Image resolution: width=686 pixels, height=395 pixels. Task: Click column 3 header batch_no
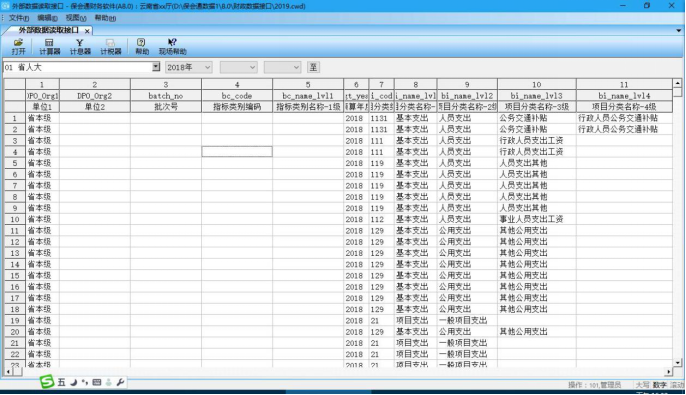[166, 96]
